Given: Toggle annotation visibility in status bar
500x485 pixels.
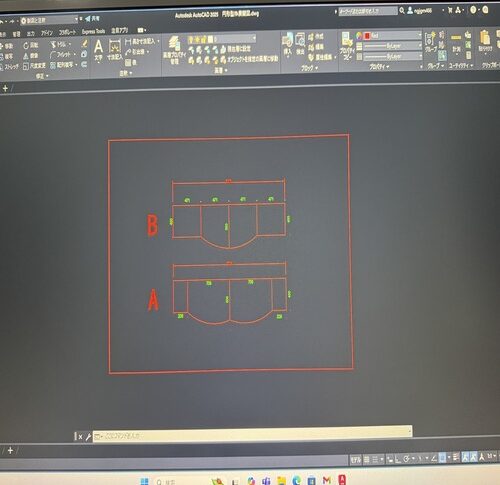Looking at the screenshot, I should [465, 457].
